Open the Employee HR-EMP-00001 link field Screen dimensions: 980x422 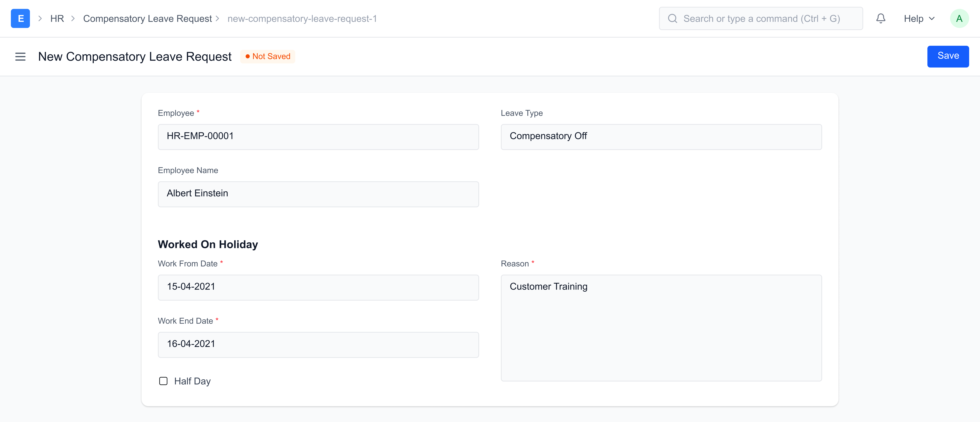[318, 137]
